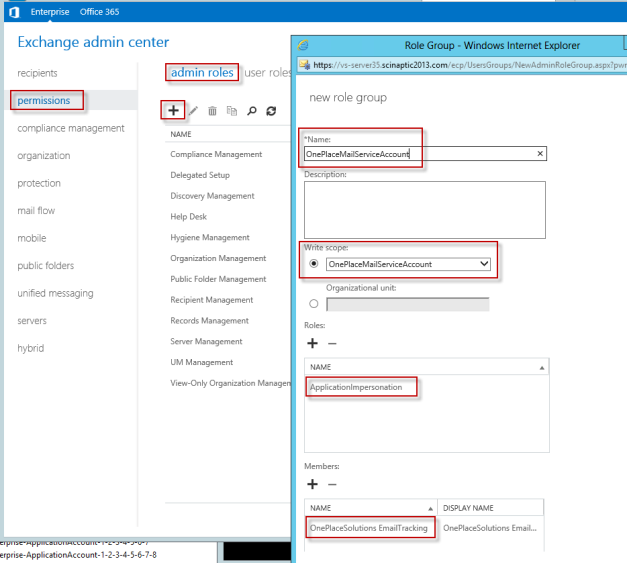Remove a member with the Members minus icon
The height and width of the screenshot is (563, 627).
332,484
